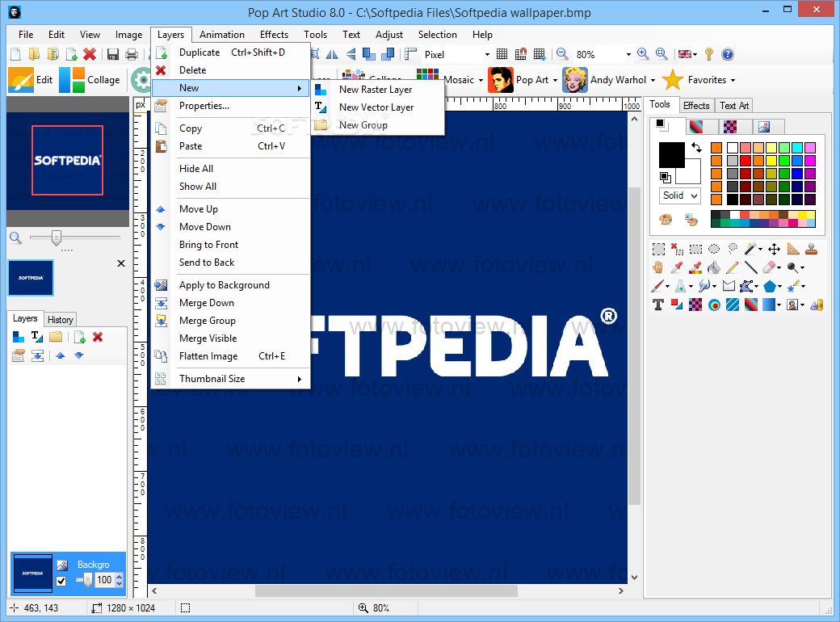
Task: Select the Hand pan tool
Action: click(x=657, y=267)
